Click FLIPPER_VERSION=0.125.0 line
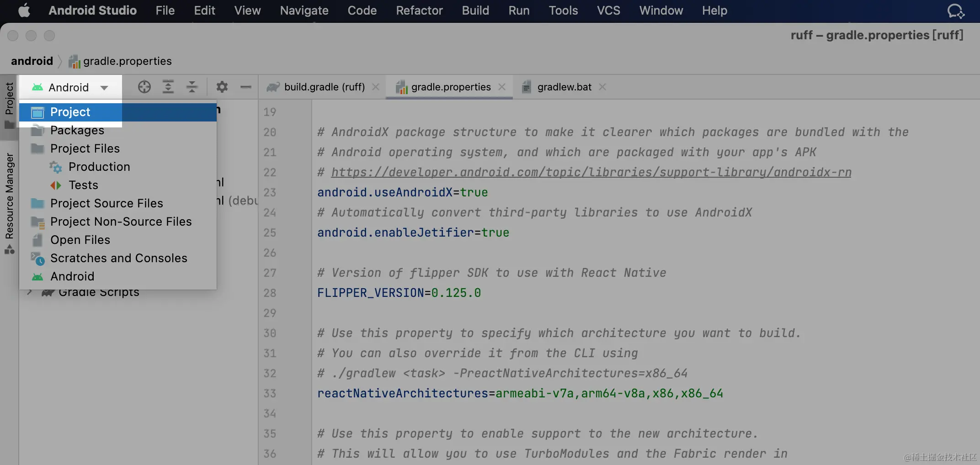This screenshot has width=980, height=465. click(x=399, y=293)
